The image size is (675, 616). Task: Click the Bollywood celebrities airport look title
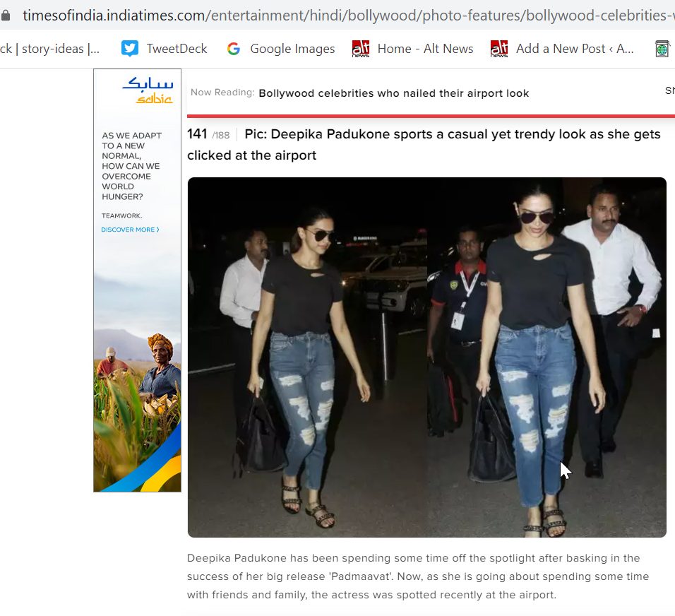[x=393, y=93]
